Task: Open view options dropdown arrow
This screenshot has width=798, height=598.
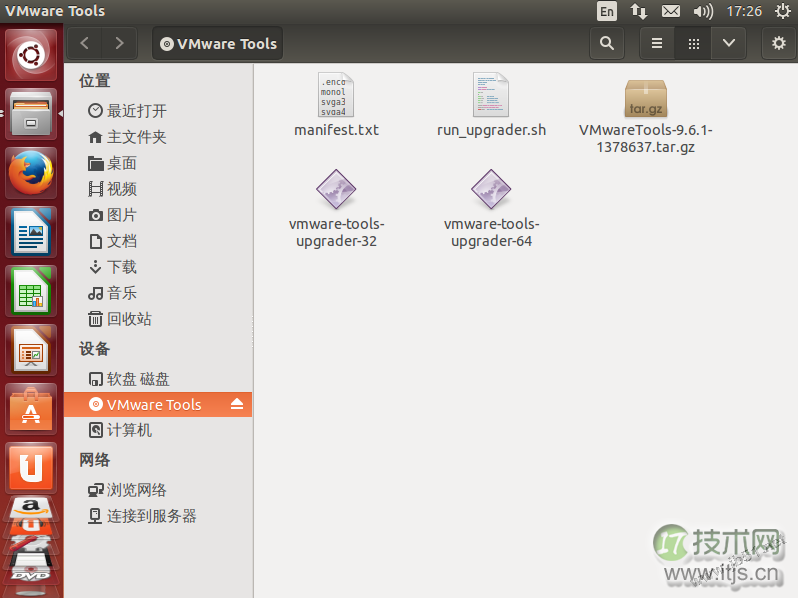Action: [729, 43]
